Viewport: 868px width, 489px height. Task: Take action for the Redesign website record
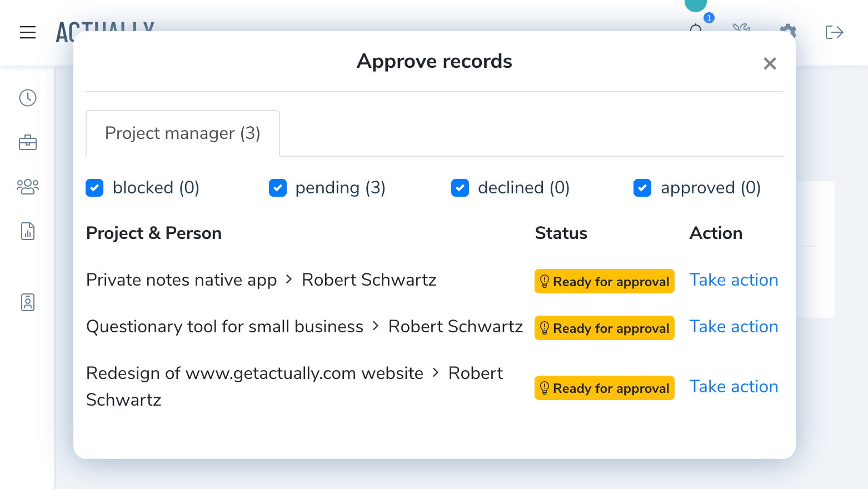click(x=734, y=386)
